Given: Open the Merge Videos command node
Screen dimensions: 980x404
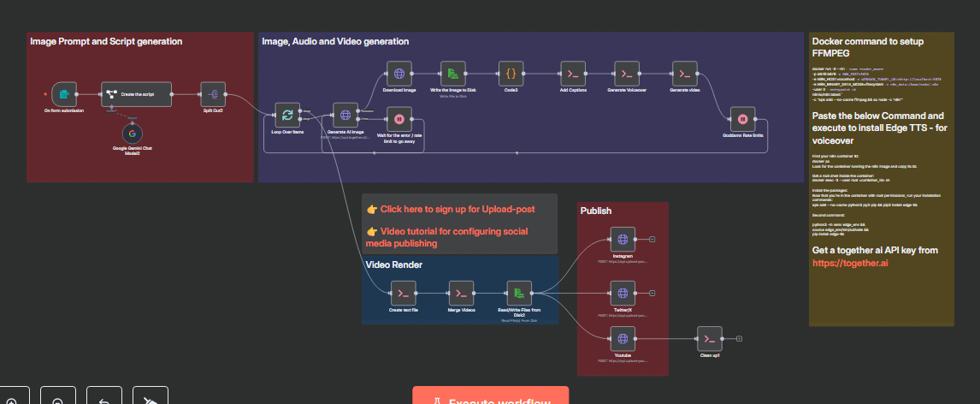Looking at the screenshot, I should [461, 294].
